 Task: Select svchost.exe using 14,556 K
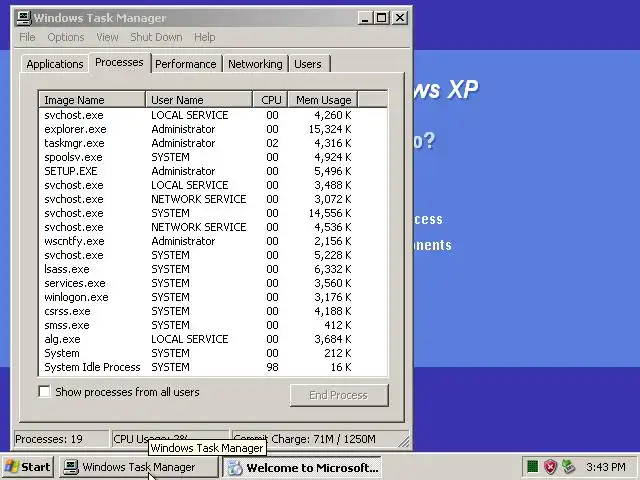point(213,213)
